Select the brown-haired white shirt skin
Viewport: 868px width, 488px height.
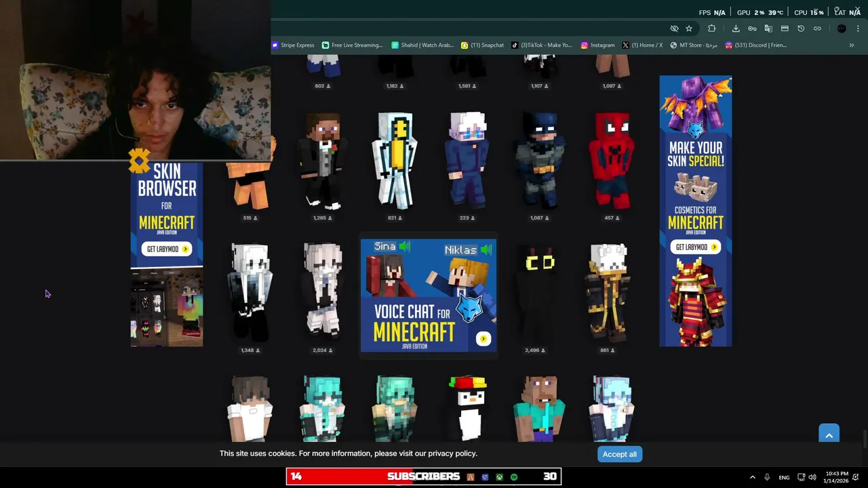click(x=250, y=409)
